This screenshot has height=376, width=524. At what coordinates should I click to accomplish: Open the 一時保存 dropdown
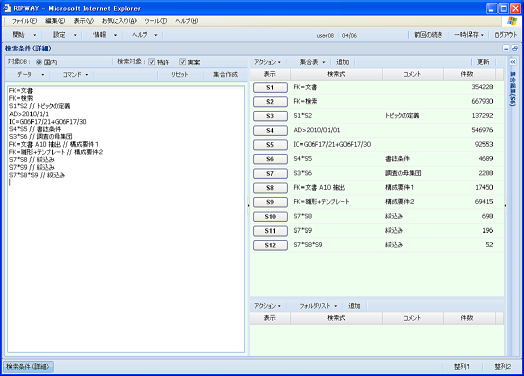point(469,35)
